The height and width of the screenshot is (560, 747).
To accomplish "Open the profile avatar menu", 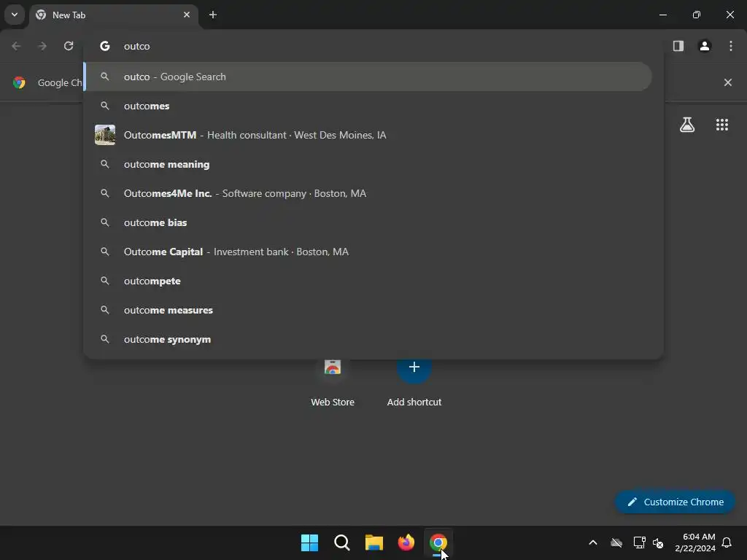I will (x=705, y=46).
